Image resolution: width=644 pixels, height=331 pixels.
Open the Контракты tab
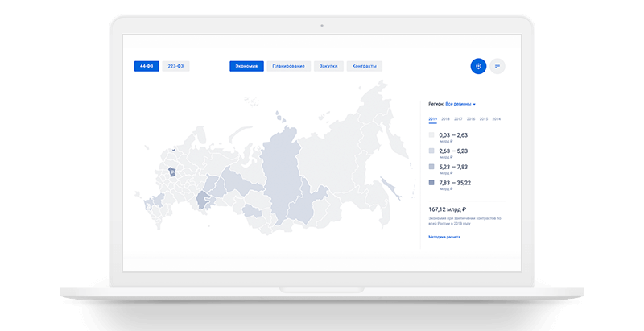click(365, 66)
